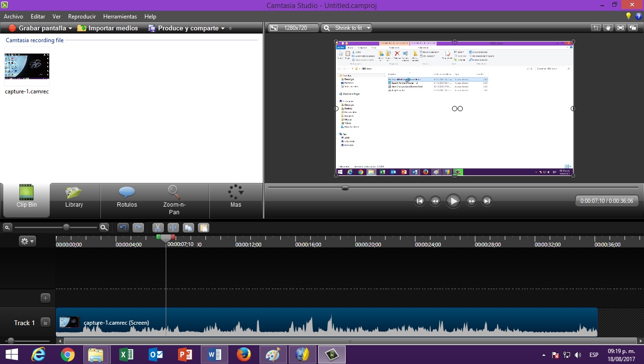Click the timeline zoom slider handle

(x=66, y=228)
